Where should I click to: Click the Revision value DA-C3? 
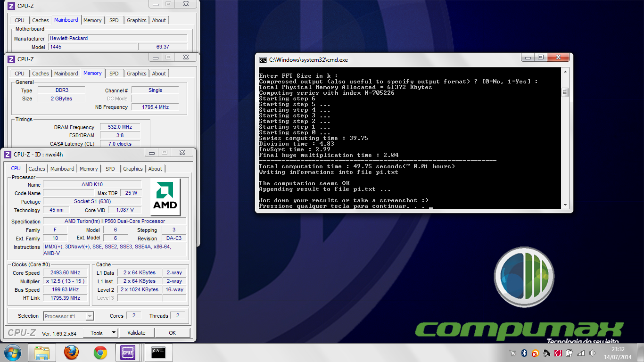[174, 239]
